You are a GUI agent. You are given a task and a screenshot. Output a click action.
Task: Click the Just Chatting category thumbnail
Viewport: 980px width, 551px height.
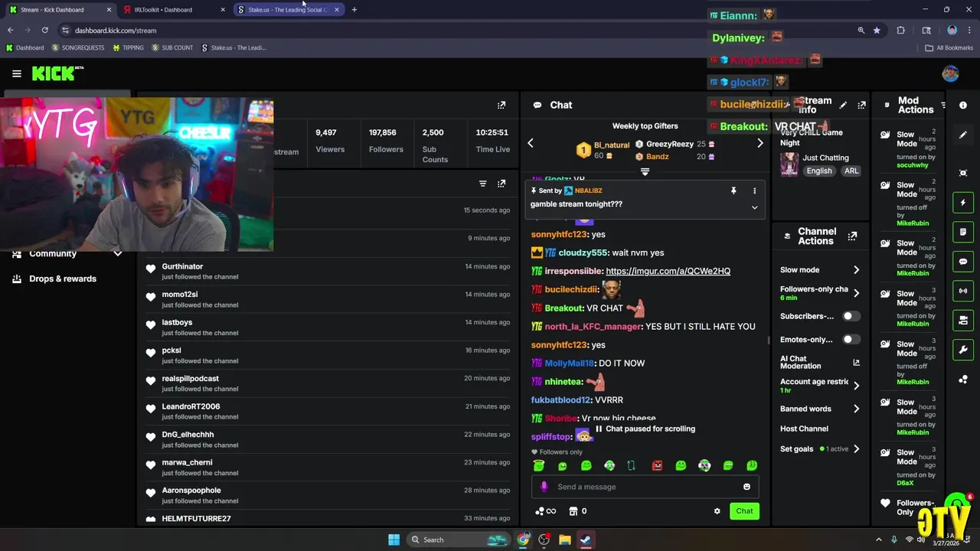pos(789,164)
